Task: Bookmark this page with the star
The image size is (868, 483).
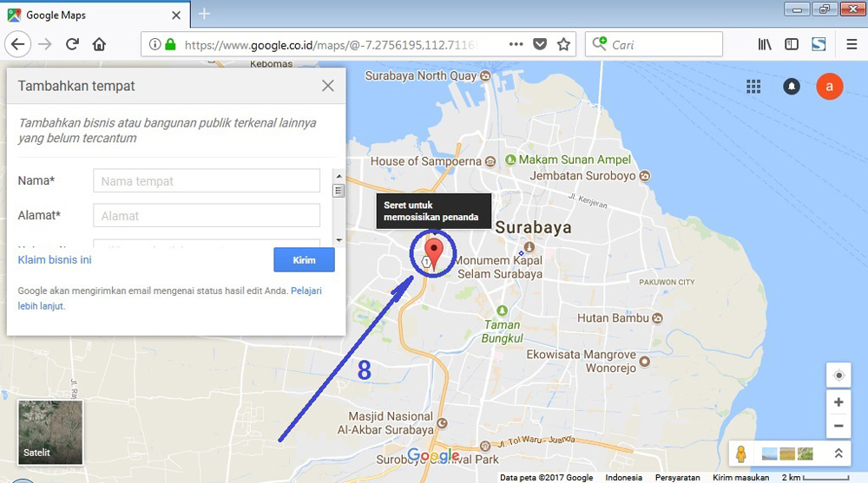Action: point(563,44)
